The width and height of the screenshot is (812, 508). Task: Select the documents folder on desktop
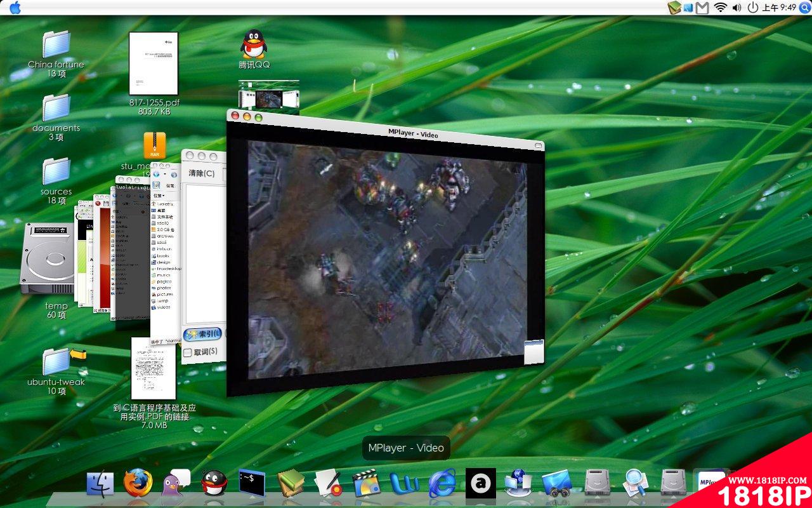56,117
